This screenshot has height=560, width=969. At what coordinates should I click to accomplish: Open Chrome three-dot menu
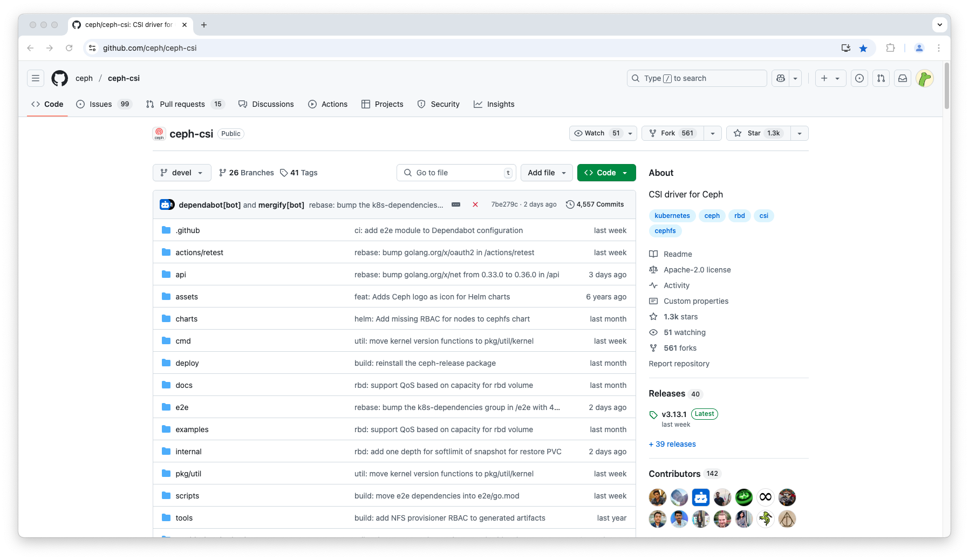939,48
